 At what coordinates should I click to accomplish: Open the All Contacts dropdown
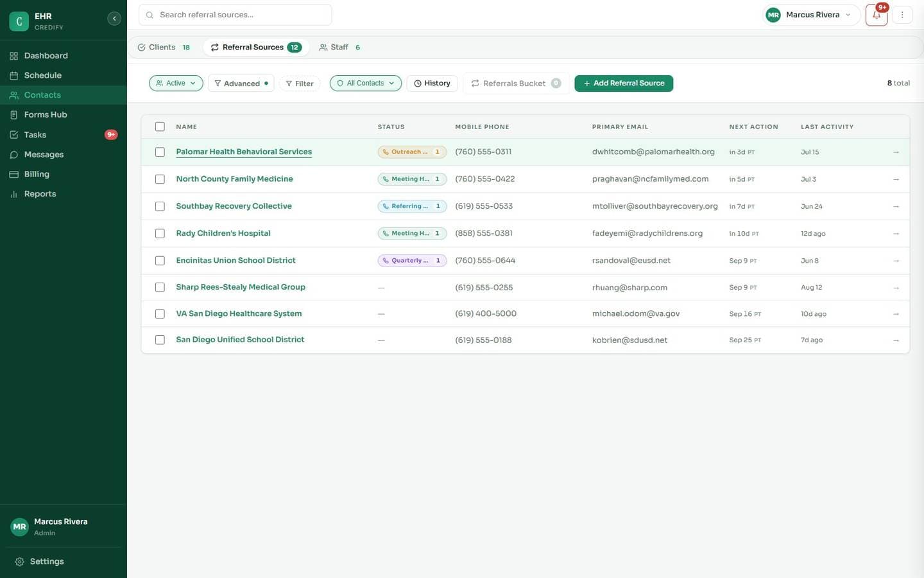click(x=365, y=83)
